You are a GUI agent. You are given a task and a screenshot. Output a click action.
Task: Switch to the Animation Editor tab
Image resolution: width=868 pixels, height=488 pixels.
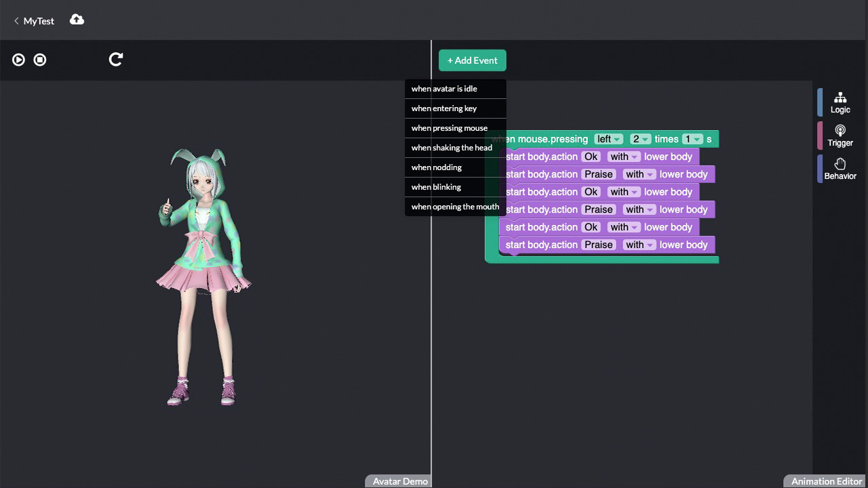click(x=825, y=481)
